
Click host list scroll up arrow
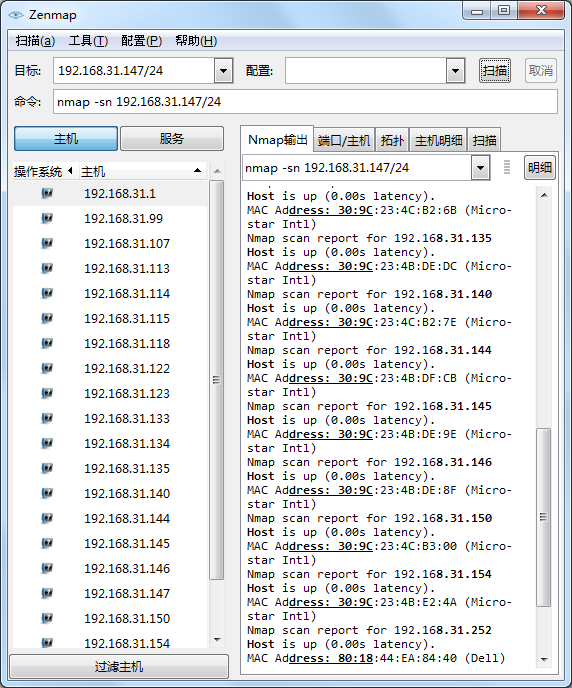pos(217,171)
